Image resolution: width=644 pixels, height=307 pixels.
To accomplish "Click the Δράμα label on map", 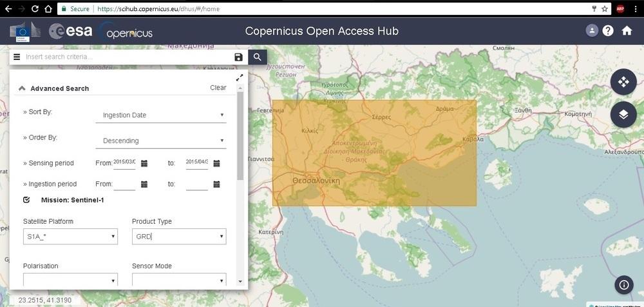I will (x=445, y=109).
